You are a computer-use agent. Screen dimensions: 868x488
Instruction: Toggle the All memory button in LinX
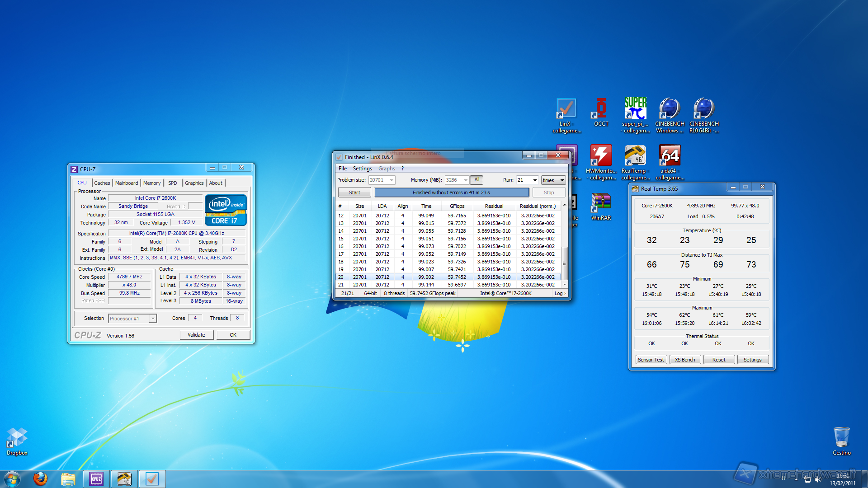(476, 180)
